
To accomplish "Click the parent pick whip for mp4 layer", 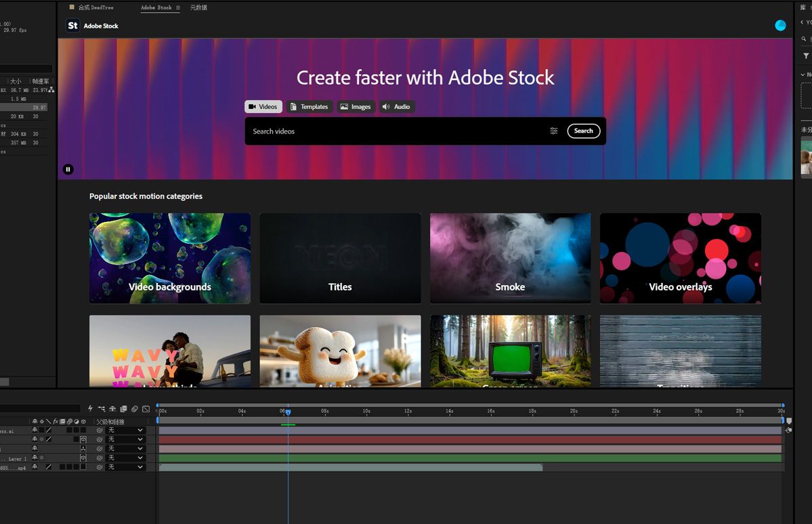I will (100, 467).
